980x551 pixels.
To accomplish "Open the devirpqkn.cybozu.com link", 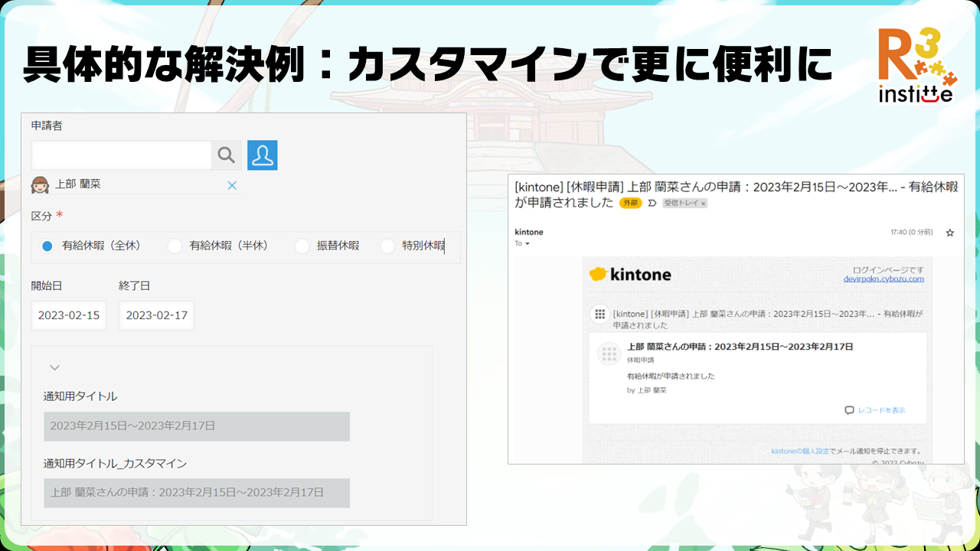I will click(x=884, y=279).
